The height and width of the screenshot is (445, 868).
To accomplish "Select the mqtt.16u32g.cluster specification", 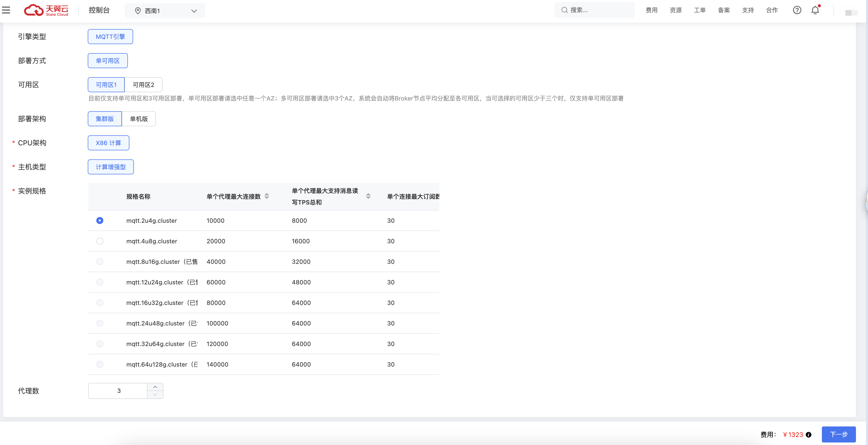I will pos(99,302).
